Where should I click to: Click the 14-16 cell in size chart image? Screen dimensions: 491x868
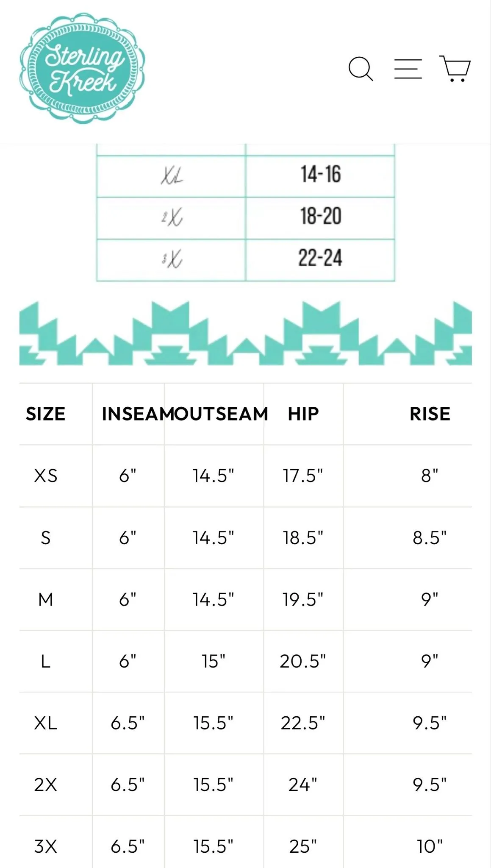320,174
